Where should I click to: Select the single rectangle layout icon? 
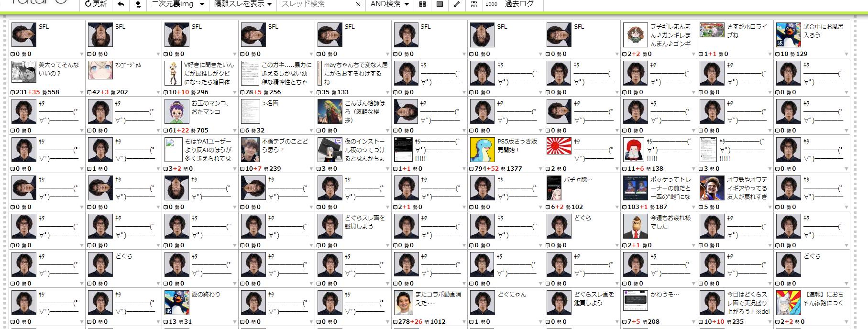coord(439,4)
